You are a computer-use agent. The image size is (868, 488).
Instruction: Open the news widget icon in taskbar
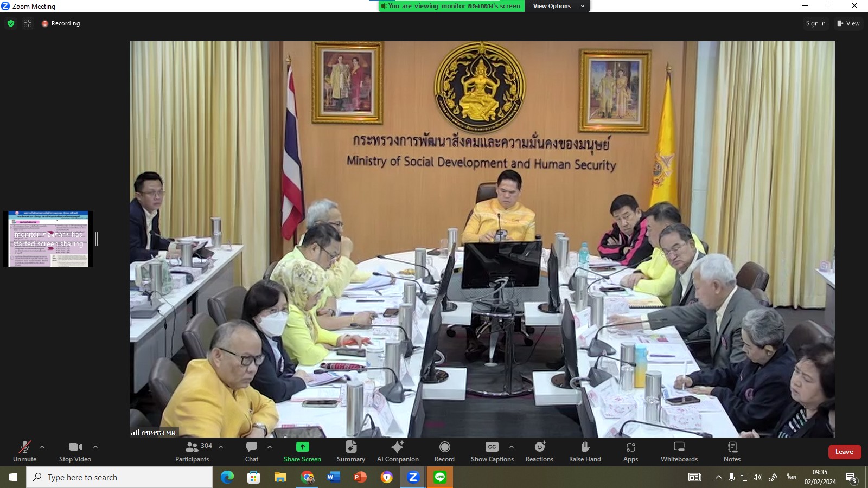(695, 477)
